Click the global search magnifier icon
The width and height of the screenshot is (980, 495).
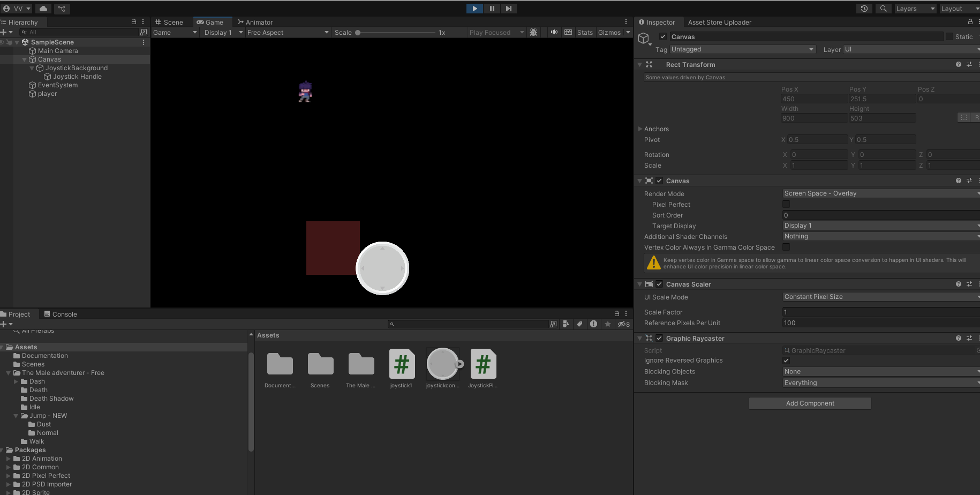pyautogui.click(x=883, y=9)
